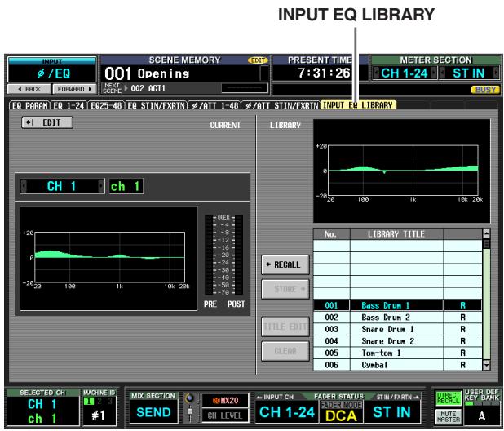Click the MX20 indicator box
Screen dimensions: 504x431
point(225,401)
